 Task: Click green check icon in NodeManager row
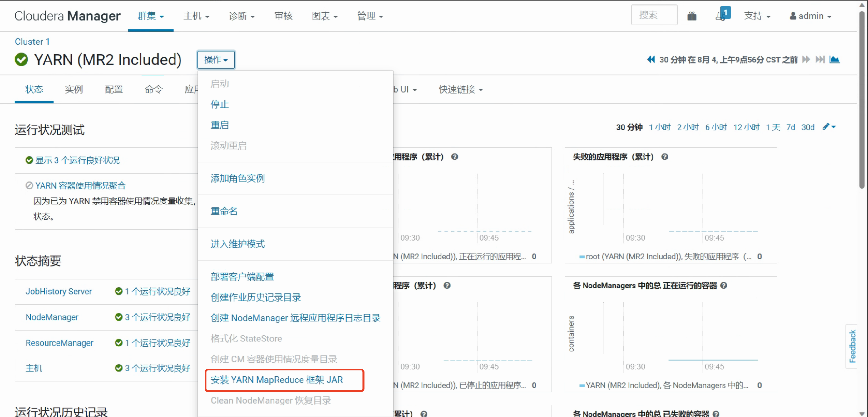119,317
